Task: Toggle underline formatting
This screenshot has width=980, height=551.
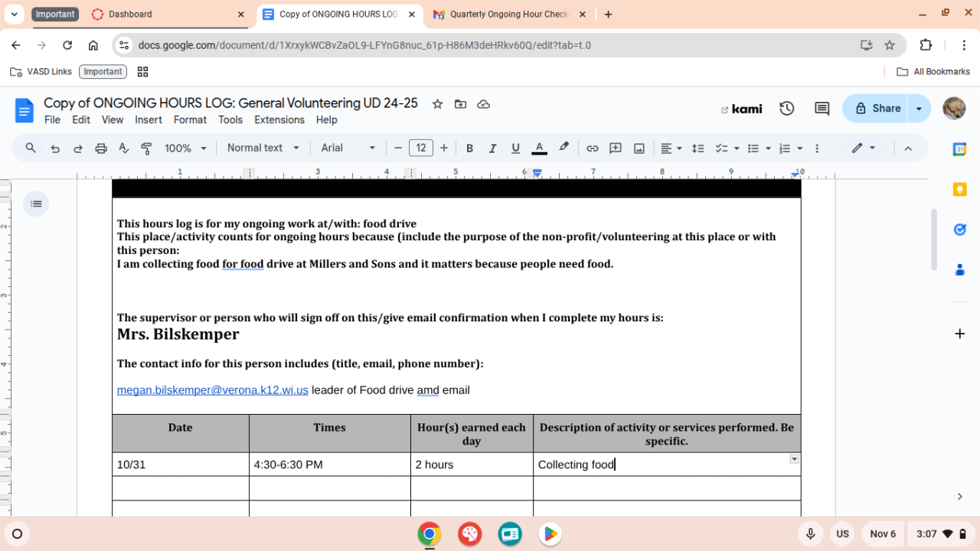Action: pyautogui.click(x=515, y=148)
